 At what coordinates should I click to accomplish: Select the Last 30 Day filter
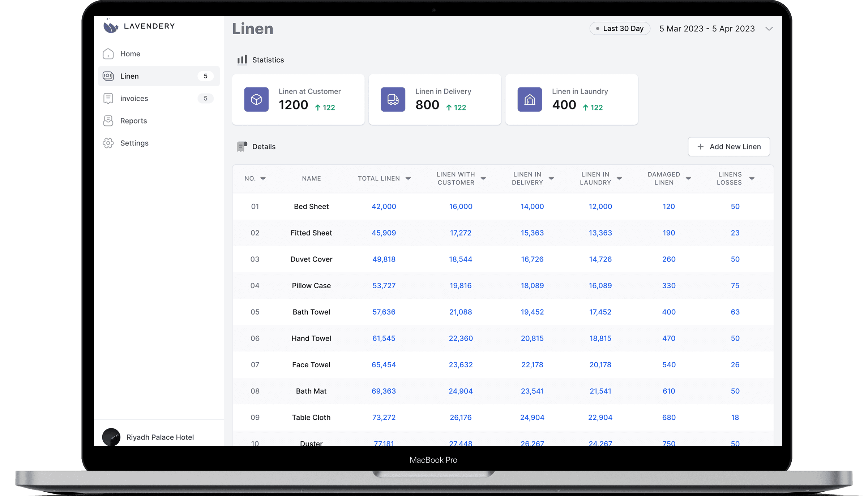point(620,29)
